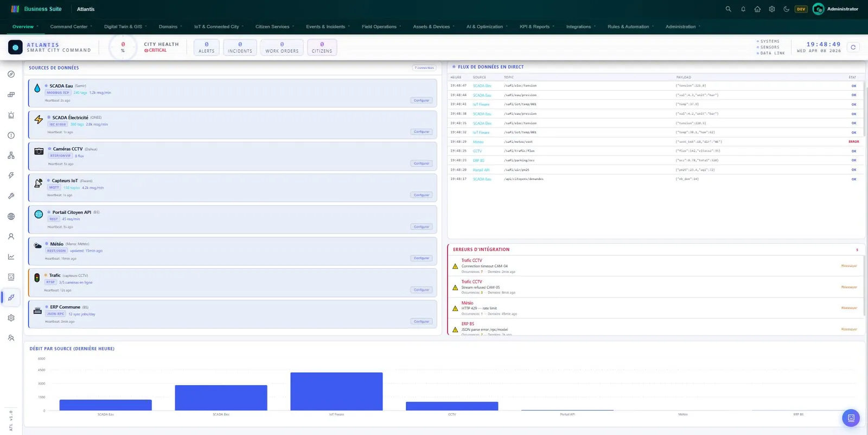
Task: Select the exclamation circle sidebar icon
Action: point(11,135)
